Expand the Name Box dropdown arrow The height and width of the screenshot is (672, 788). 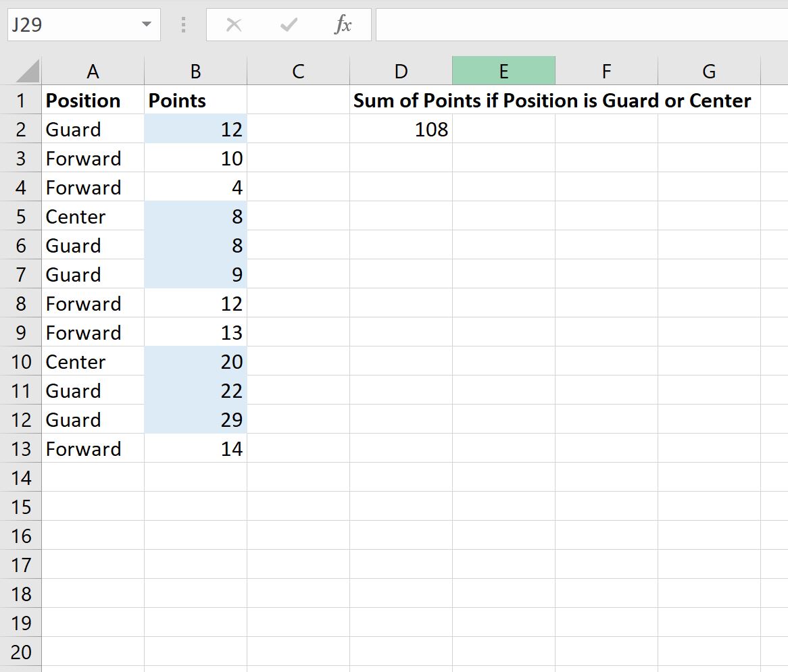pyautogui.click(x=146, y=24)
